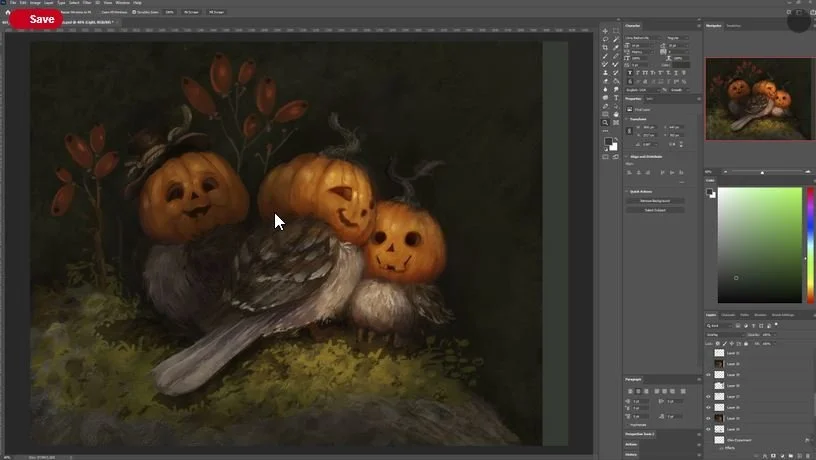
Task: Click the foreground color swatch in the toolbar
Action: point(607,142)
